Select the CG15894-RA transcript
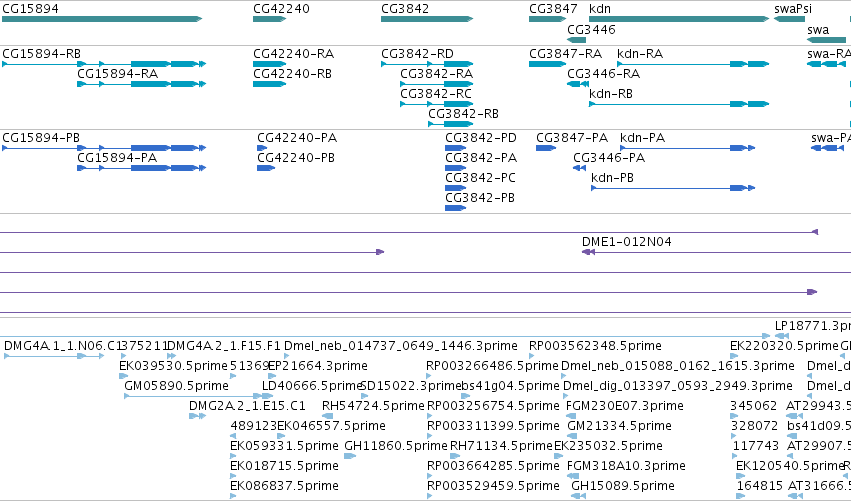 tap(142, 84)
